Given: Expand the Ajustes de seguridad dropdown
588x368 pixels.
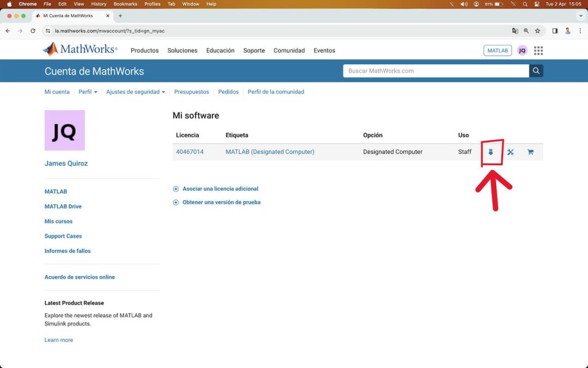Looking at the screenshot, I should coord(136,91).
